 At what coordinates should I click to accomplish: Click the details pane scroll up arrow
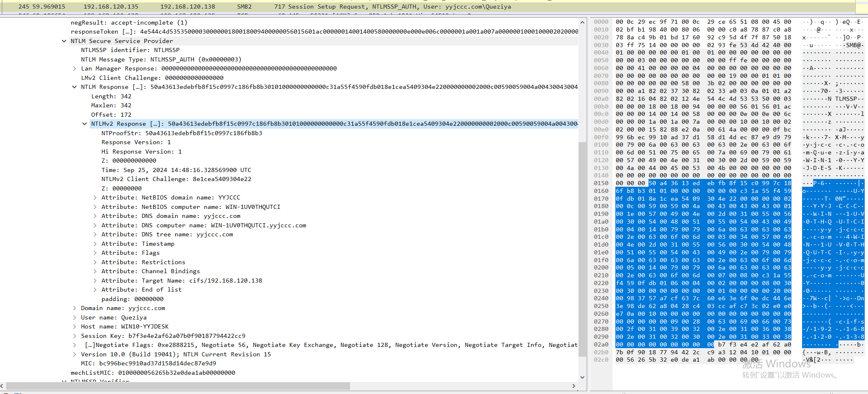click(x=582, y=22)
